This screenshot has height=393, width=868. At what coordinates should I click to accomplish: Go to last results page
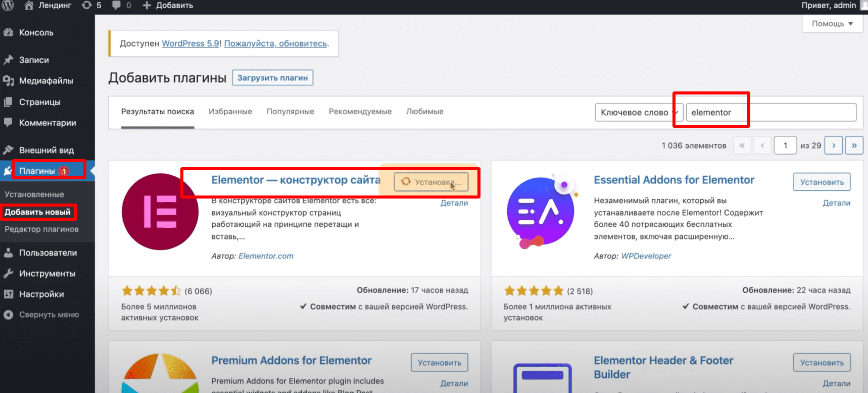click(x=854, y=145)
